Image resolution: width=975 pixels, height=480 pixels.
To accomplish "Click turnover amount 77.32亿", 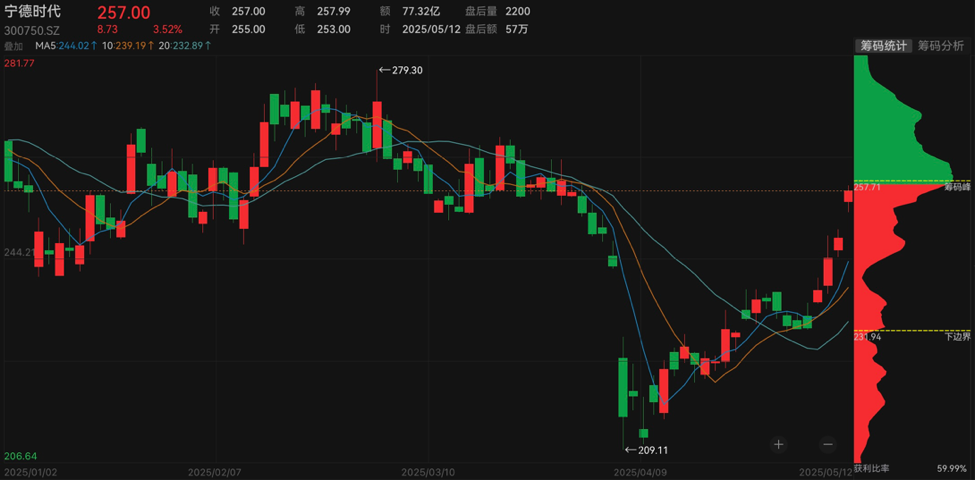I will coord(422,12).
